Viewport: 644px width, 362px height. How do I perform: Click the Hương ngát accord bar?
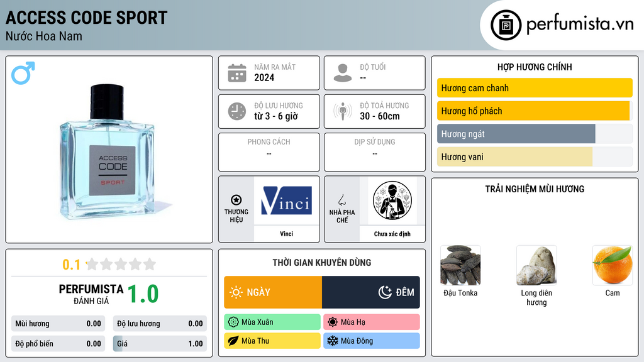[x=535, y=134]
